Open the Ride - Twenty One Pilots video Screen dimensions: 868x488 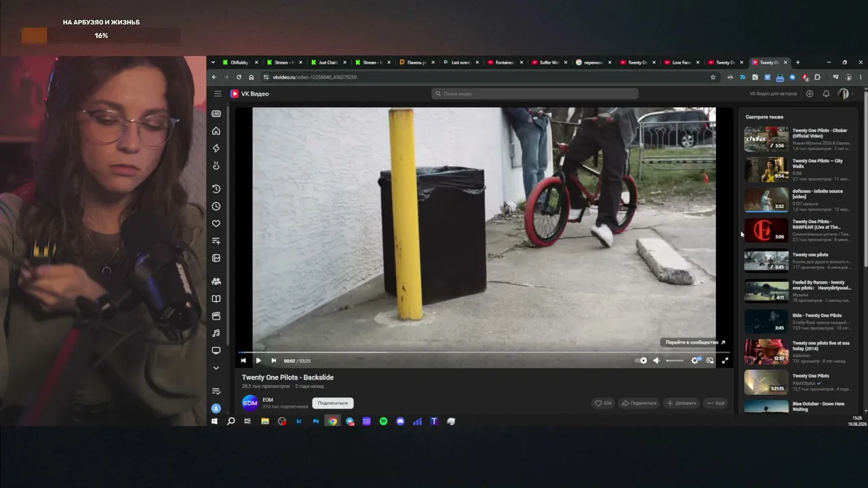[797, 321]
